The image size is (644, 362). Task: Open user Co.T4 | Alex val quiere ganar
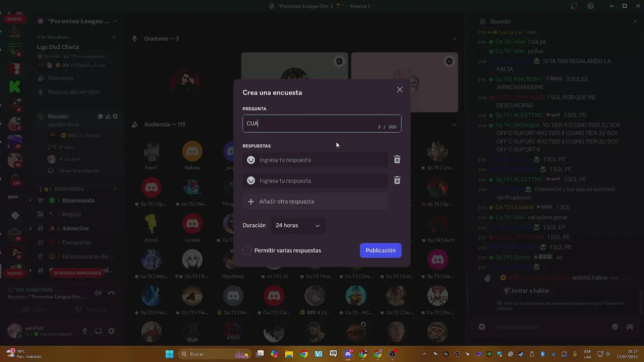pos(510,217)
